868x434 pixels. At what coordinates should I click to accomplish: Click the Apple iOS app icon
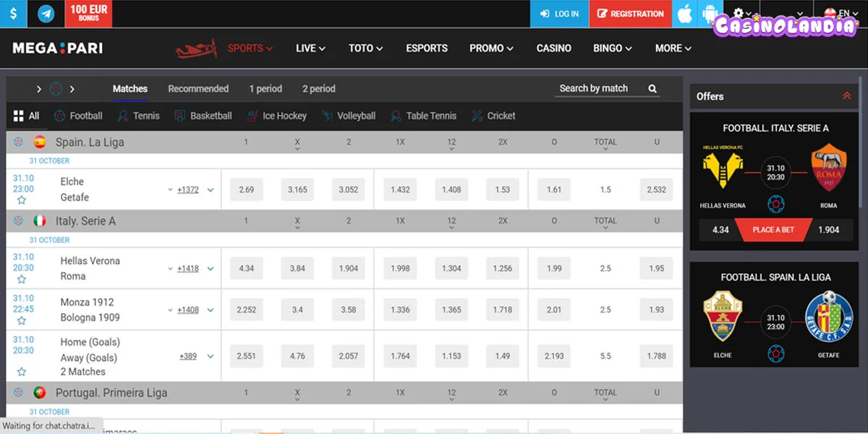point(684,14)
